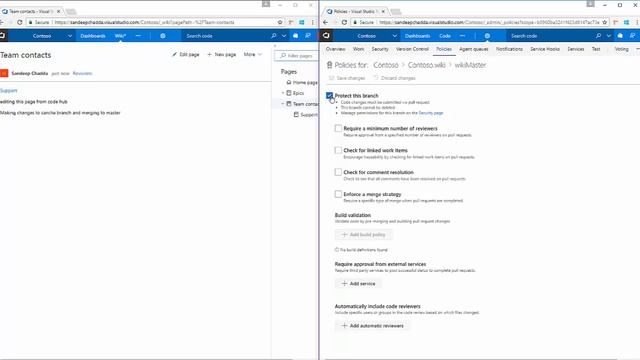Click the VSTS logo in wiki window
640x360 pixels.
point(2,36)
